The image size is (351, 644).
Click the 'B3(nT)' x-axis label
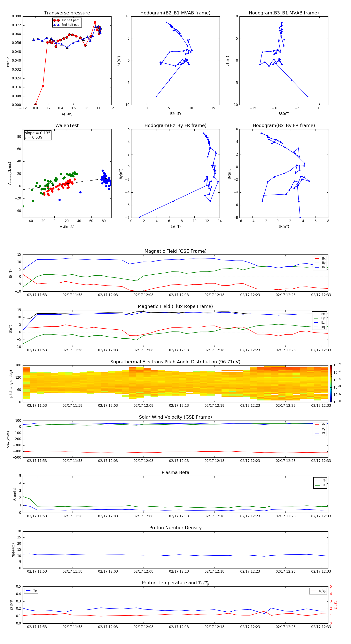(284, 114)
